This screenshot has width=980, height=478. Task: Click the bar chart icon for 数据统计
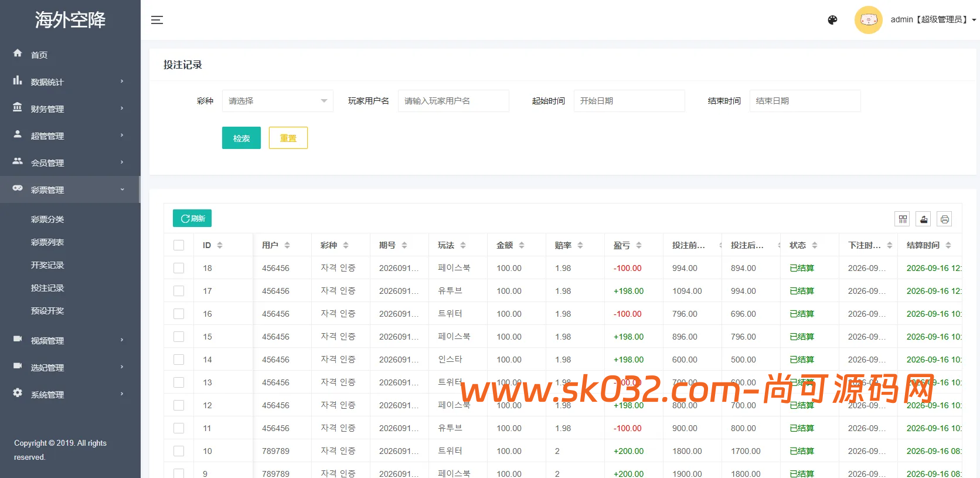[18, 80]
